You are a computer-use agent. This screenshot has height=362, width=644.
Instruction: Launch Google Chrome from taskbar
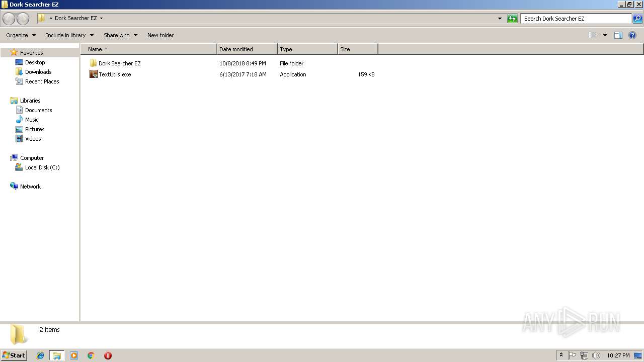pyautogui.click(x=91, y=355)
